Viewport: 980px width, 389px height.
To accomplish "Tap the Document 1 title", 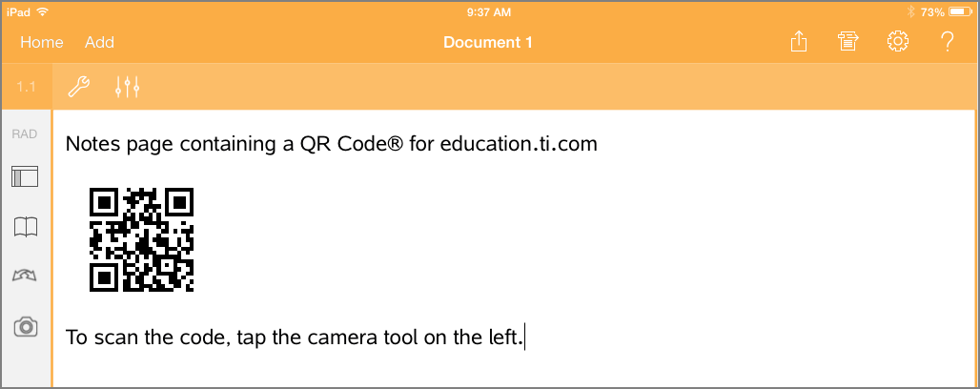I will [x=488, y=42].
